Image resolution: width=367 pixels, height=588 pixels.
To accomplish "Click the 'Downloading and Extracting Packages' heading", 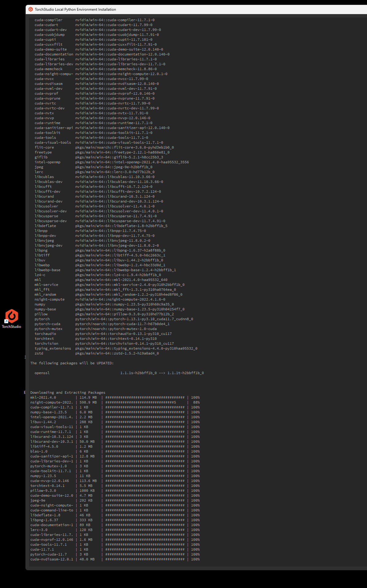I will [68, 393].
